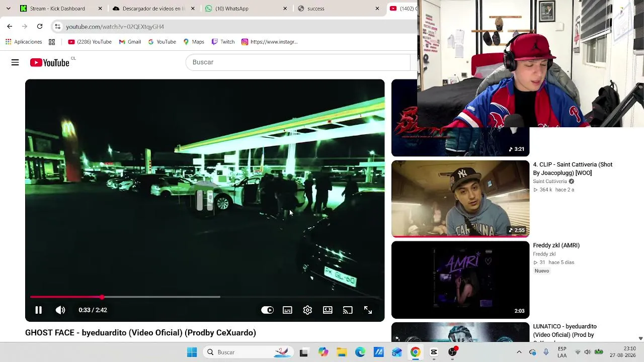Select the youtube.com address bar URL
This screenshot has width=644, height=362.
pyautogui.click(x=115, y=27)
